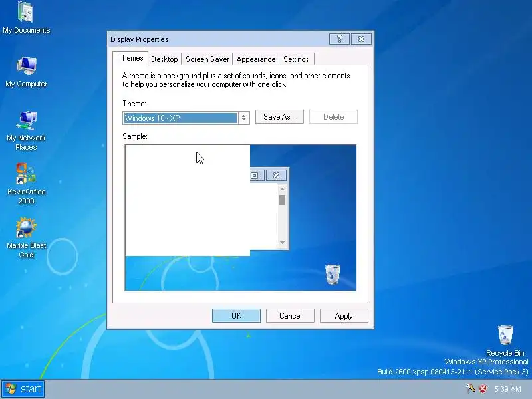Click the Recycle Bin in the theme sample preview
532x399 pixels.
(332, 274)
